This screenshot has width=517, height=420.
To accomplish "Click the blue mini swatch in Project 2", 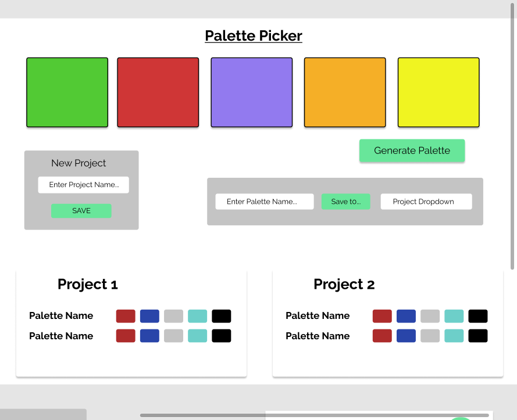I will click(x=406, y=316).
